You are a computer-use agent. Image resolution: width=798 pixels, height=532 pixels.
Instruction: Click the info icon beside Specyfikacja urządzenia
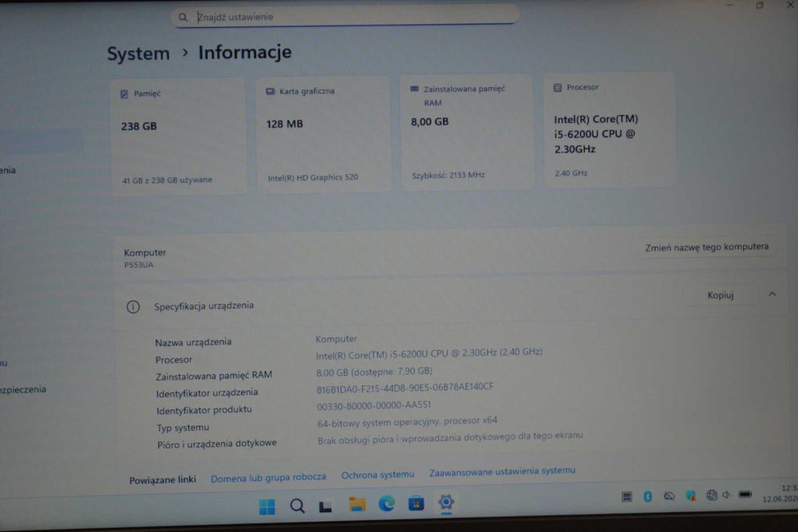click(x=132, y=307)
